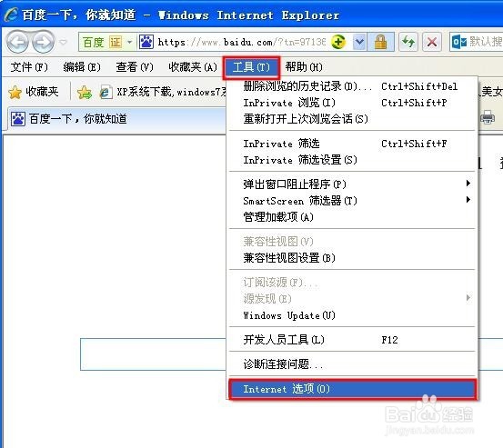
Task: Click the green plus icon in address bar
Action: tap(338, 42)
